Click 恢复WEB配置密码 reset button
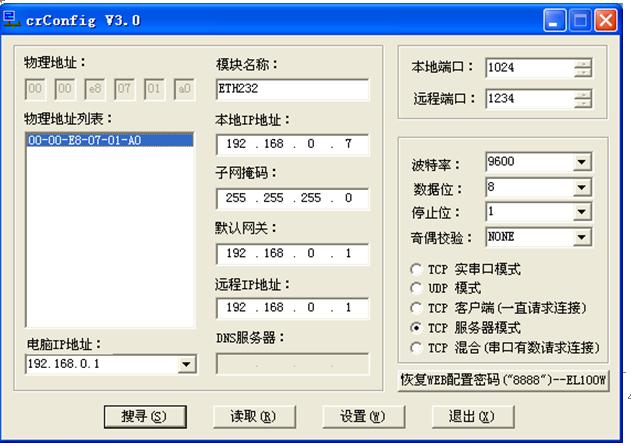The width and height of the screenshot is (631, 446). pyautogui.click(x=503, y=380)
